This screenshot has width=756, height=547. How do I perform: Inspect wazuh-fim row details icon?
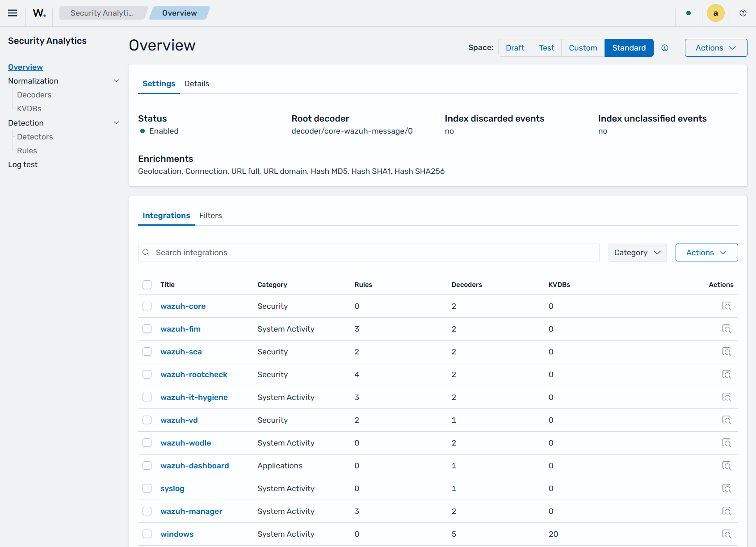click(727, 329)
